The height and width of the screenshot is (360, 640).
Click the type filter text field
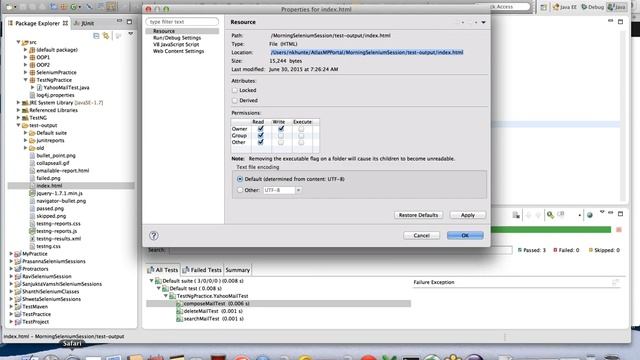pyautogui.click(x=182, y=22)
